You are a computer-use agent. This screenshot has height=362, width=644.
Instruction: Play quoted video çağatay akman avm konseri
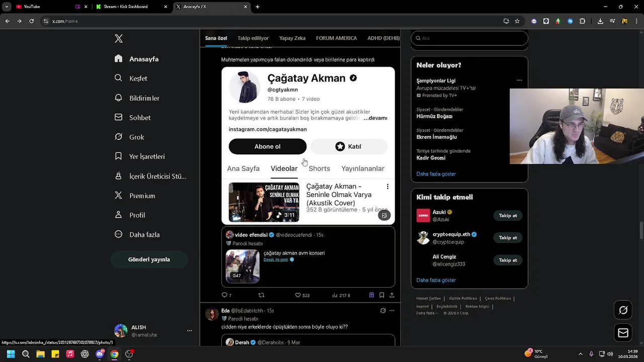pos(243,266)
